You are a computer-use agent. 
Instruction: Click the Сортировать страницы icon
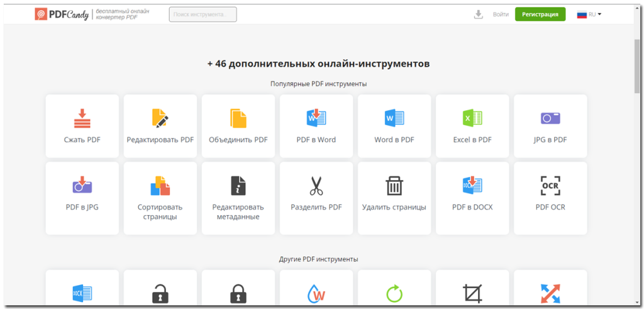[x=160, y=186]
